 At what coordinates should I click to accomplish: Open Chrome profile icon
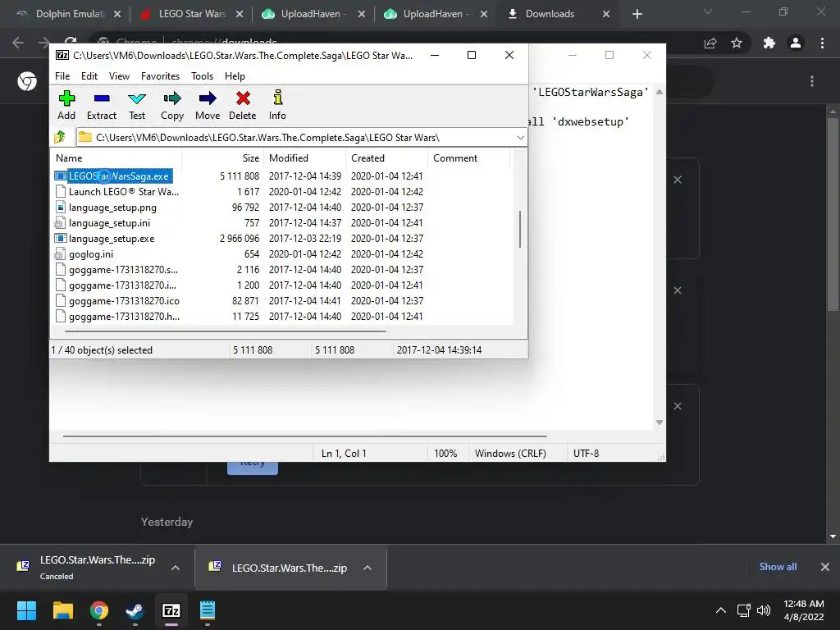point(796,43)
